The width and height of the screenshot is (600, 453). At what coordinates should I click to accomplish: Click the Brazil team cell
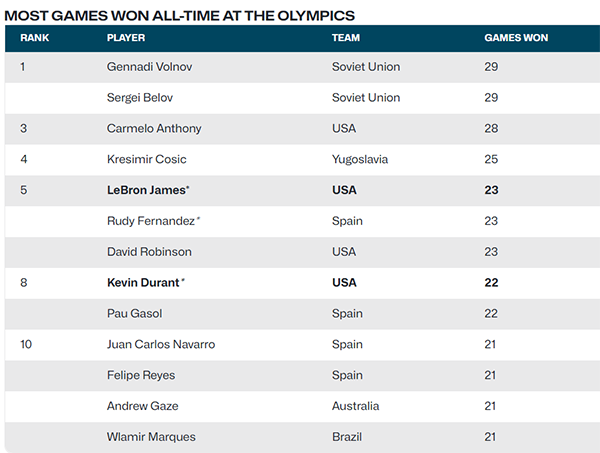pyautogui.click(x=347, y=437)
